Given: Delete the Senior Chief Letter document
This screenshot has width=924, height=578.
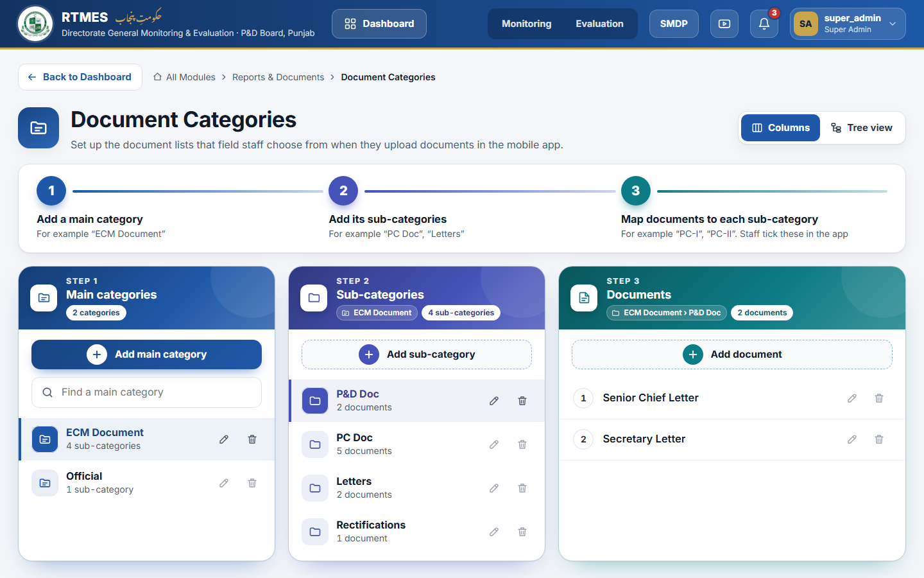Looking at the screenshot, I should [879, 398].
